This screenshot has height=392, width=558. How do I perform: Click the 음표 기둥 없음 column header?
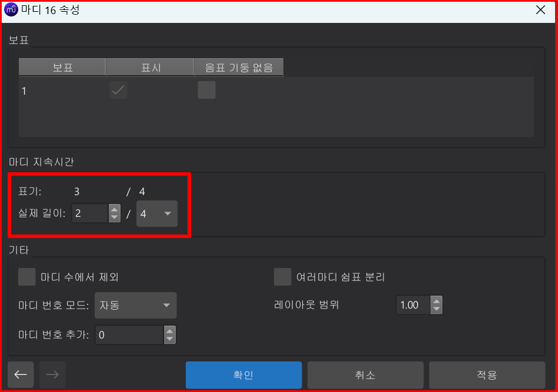[x=239, y=67]
